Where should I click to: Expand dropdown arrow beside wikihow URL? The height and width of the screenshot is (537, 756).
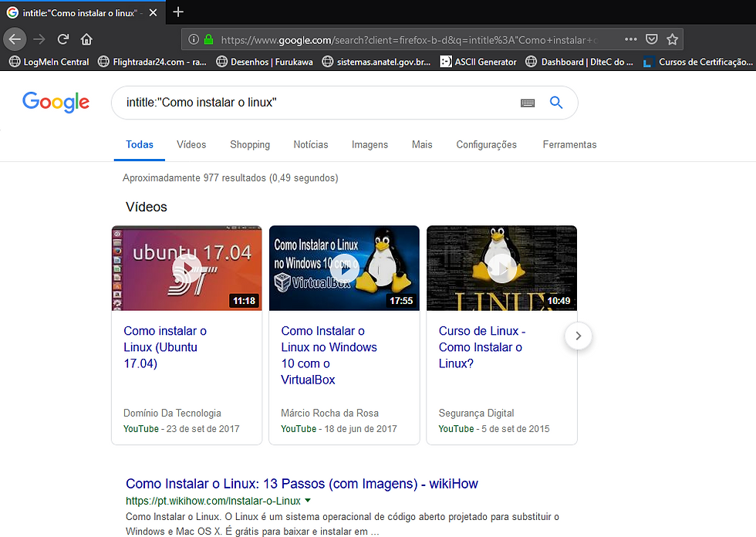[308, 501]
